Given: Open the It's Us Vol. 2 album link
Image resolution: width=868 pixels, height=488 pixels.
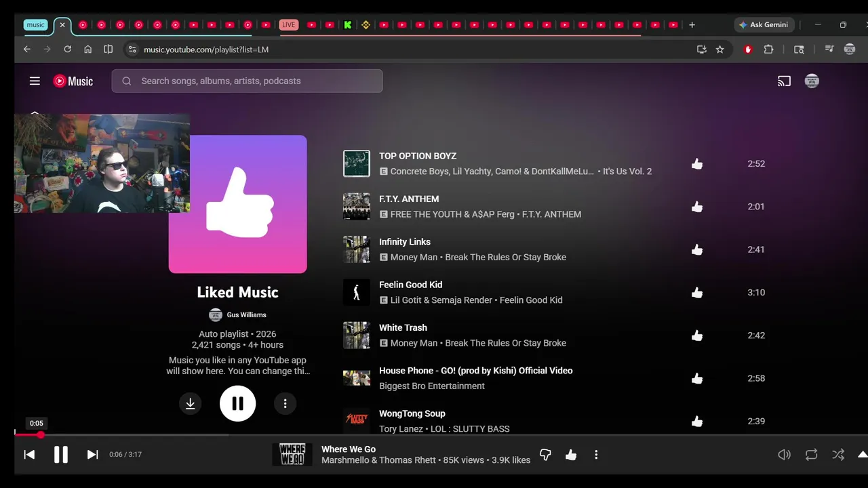Looking at the screenshot, I should [x=627, y=171].
